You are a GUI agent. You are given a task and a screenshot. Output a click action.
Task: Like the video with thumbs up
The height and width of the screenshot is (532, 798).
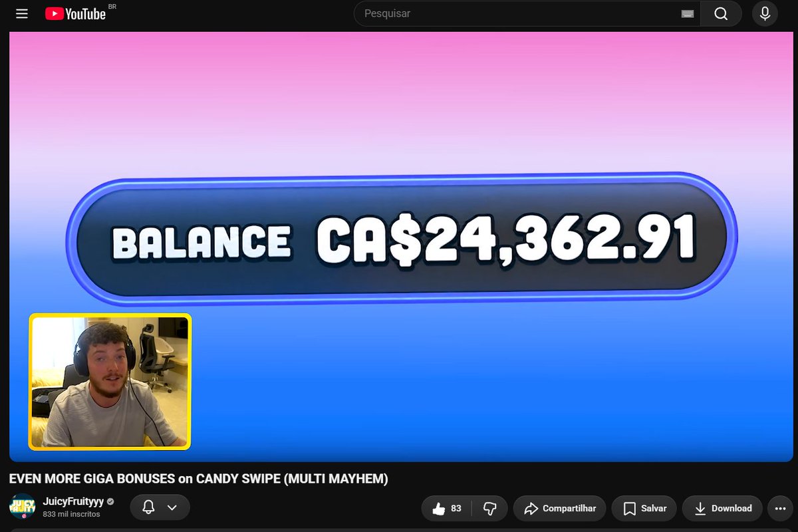447,508
